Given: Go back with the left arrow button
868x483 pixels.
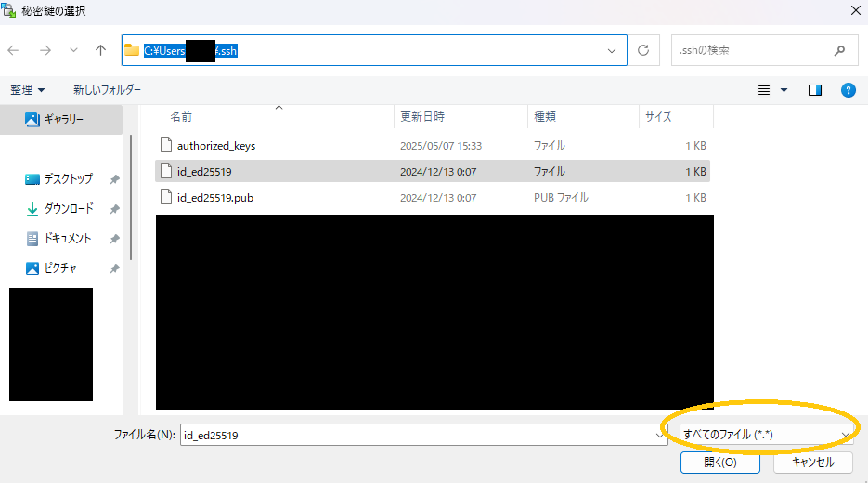Looking at the screenshot, I should click(13, 50).
